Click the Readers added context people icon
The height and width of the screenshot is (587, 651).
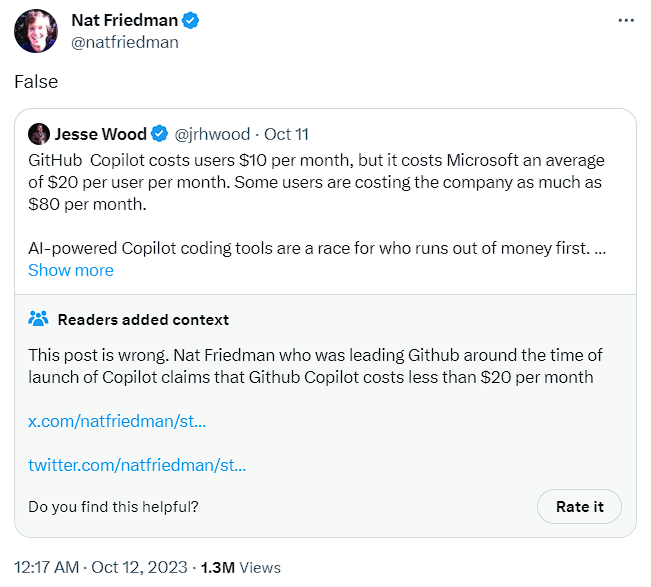point(38,319)
